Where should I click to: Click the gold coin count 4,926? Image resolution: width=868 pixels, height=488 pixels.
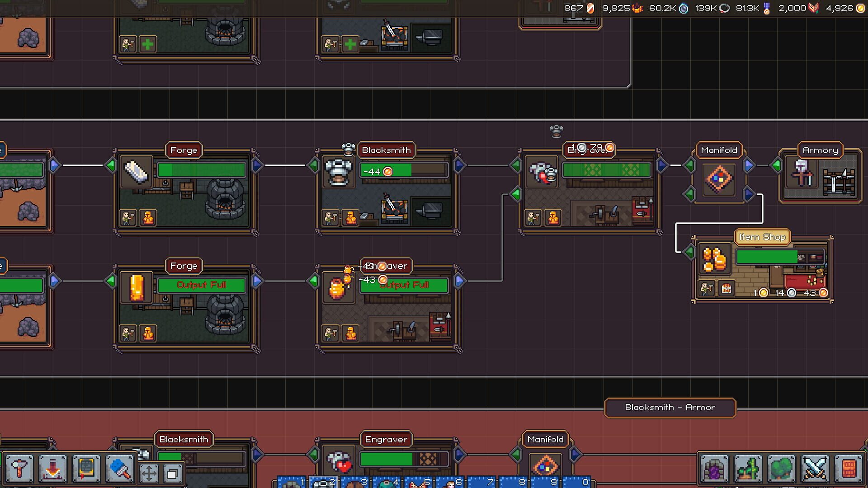point(845,8)
